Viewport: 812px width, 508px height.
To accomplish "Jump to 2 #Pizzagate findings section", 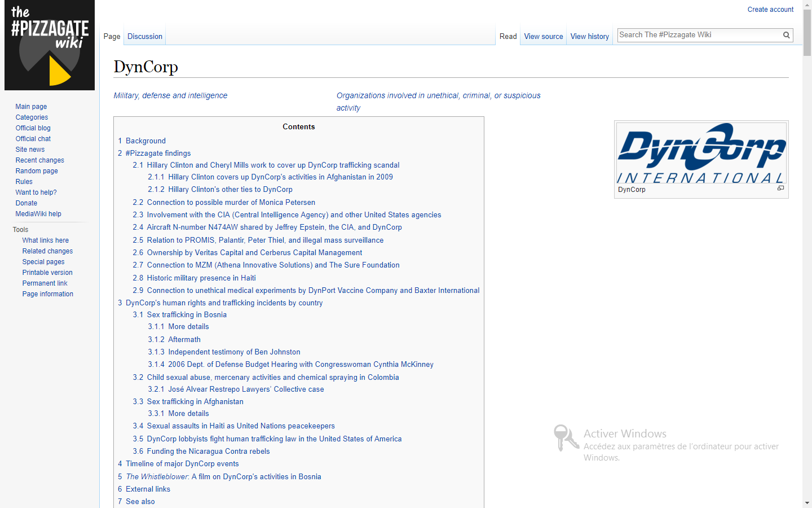I will point(154,154).
